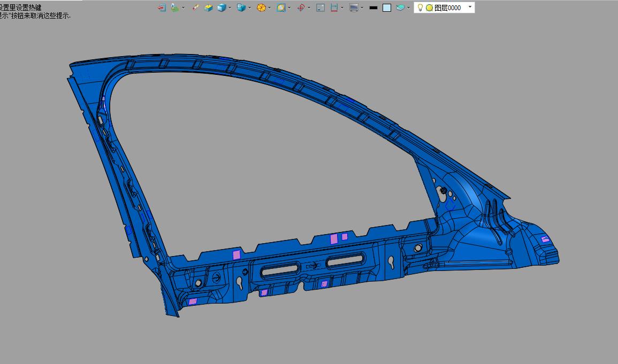Activate the zoom window magnifier icon
The image size is (618, 364).
pos(281,7)
